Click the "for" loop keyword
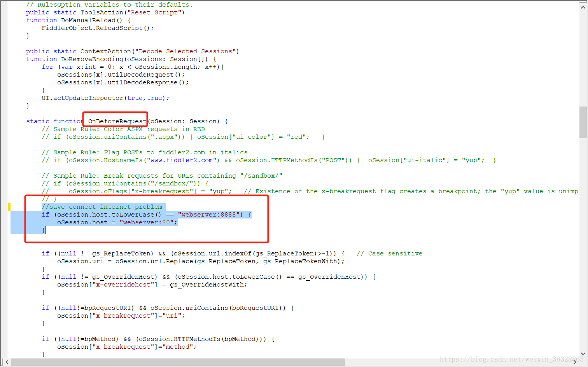 coord(47,67)
